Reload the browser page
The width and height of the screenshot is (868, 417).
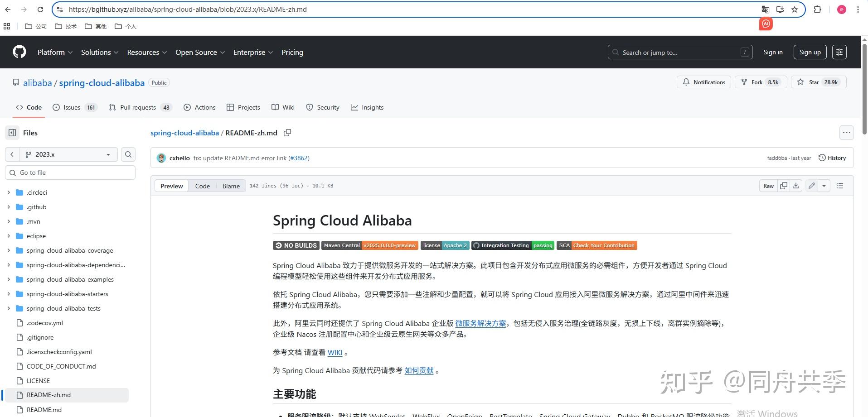(40, 9)
